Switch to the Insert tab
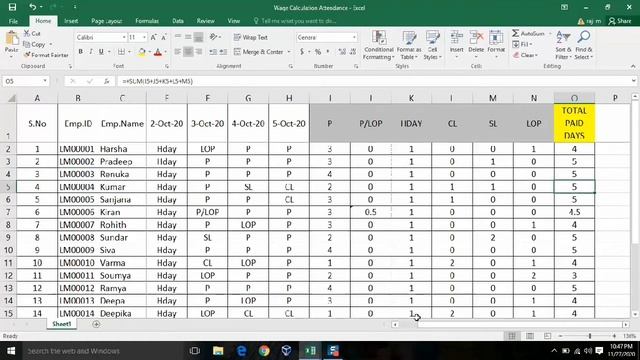 pyautogui.click(x=71, y=21)
